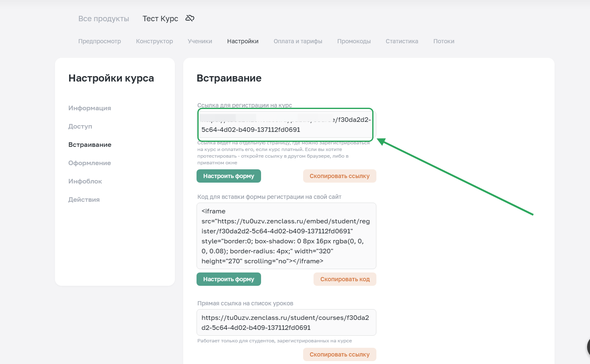
Task: Open Действия in the sidebar
Action: coord(84,200)
